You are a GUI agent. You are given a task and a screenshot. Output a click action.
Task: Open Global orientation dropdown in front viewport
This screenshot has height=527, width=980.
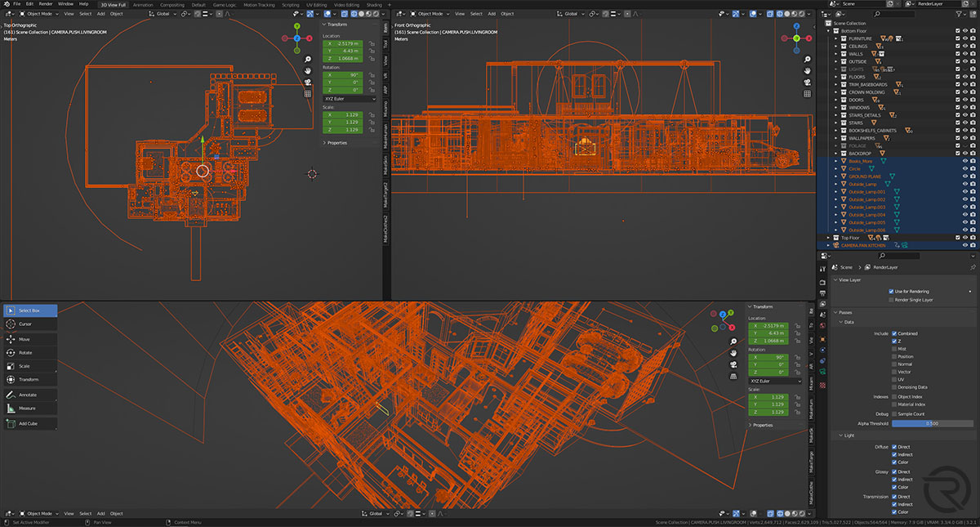(572, 14)
